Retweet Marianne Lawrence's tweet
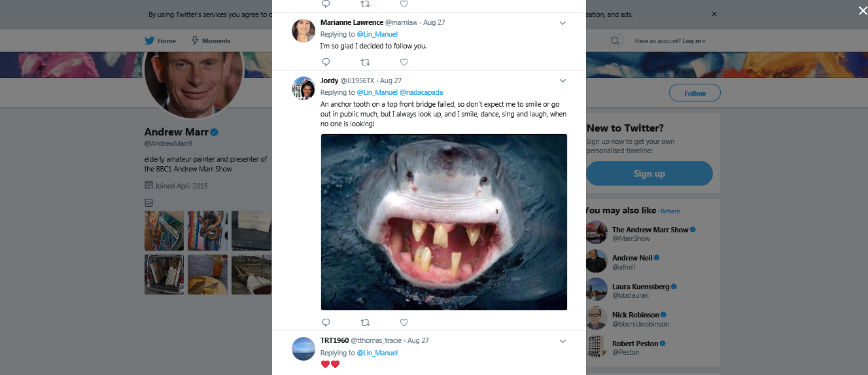 point(365,62)
